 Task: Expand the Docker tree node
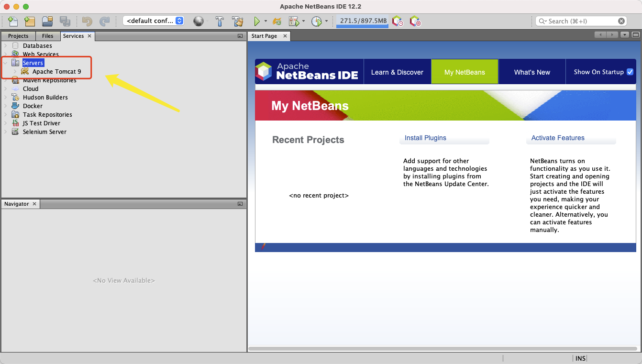5,106
